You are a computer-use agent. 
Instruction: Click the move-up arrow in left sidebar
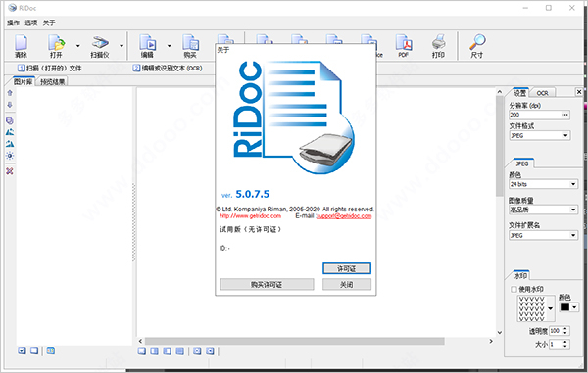pyautogui.click(x=10, y=92)
